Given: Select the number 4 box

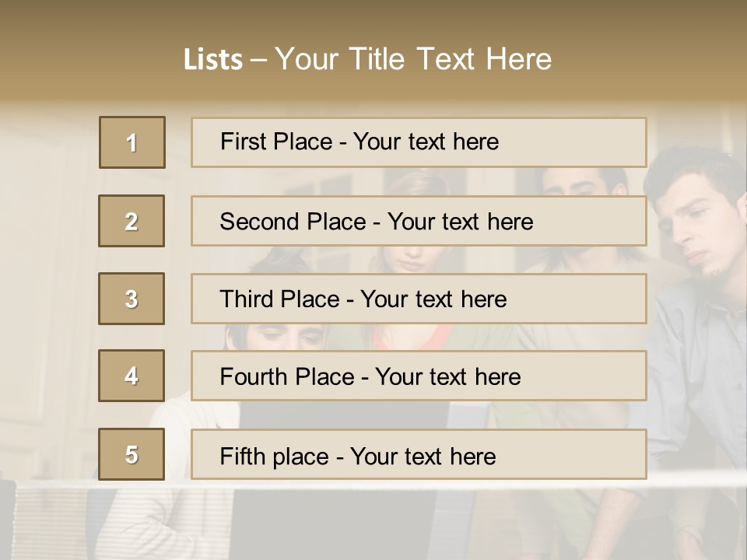Looking at the screenshot, I should [x=132, y=376].
